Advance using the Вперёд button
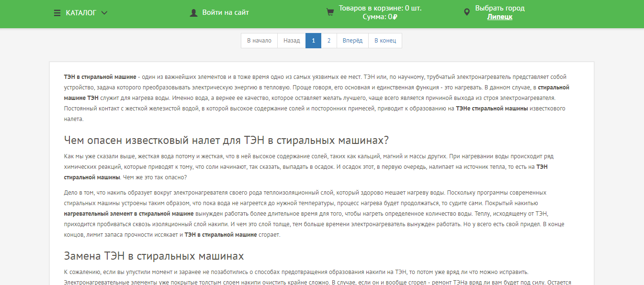Screen dimensions: 644x285 click(x=352, y=40)
